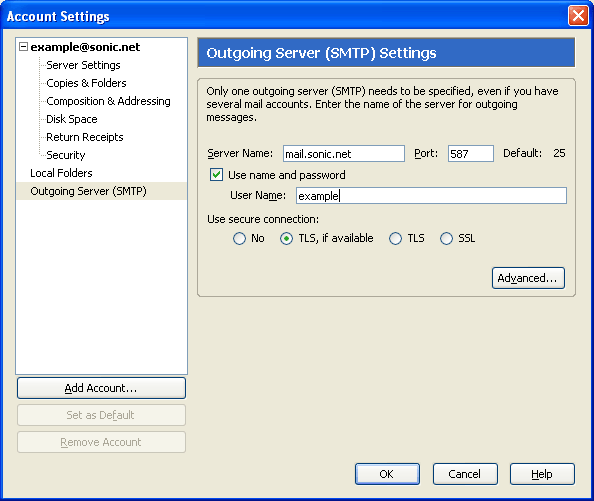
Task: Open Server Settings in the account tree
Action: click(x=83, y=65)
